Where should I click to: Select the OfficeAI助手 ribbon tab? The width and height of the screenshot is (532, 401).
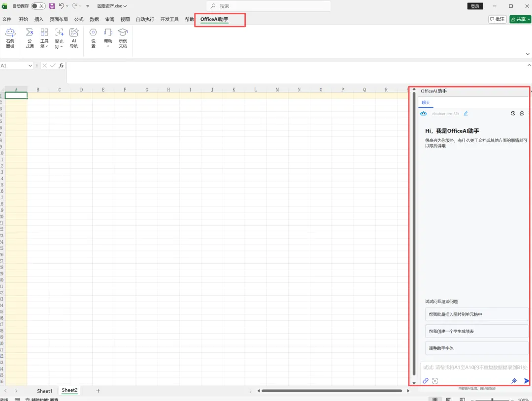pos(214,19)
